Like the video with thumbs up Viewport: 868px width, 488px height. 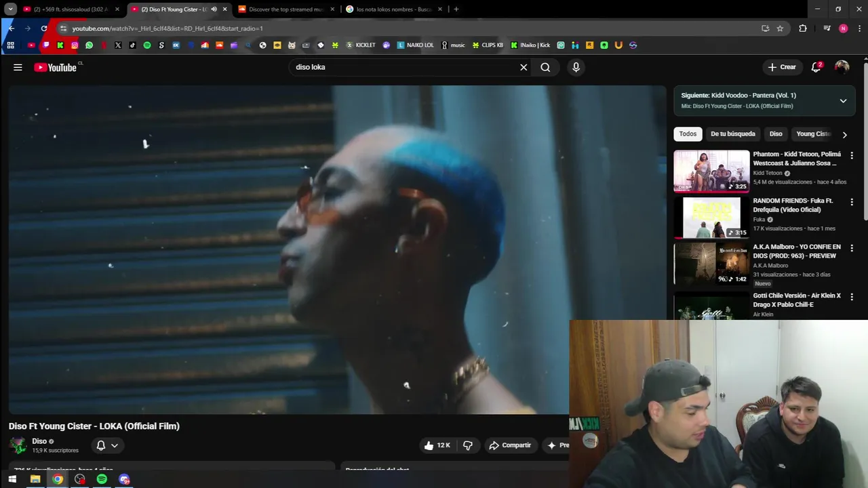[437, 445]
